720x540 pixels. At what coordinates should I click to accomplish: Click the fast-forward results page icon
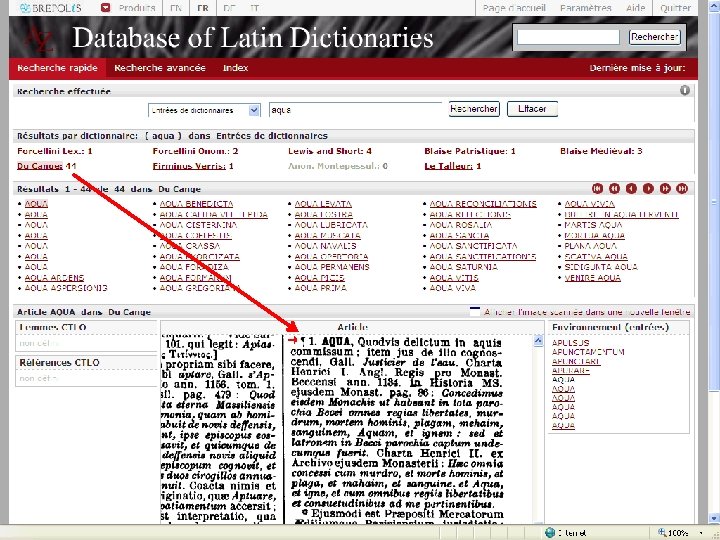tap(665, 188)
